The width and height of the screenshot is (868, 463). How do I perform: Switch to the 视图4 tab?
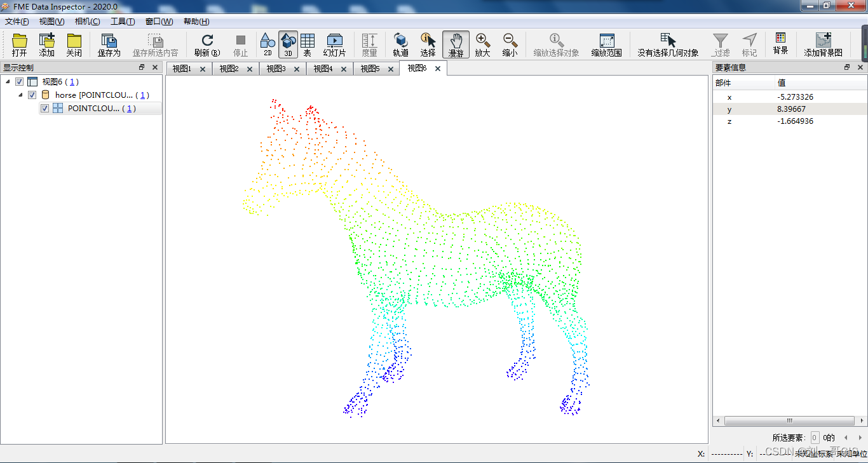tap(323, 69)
